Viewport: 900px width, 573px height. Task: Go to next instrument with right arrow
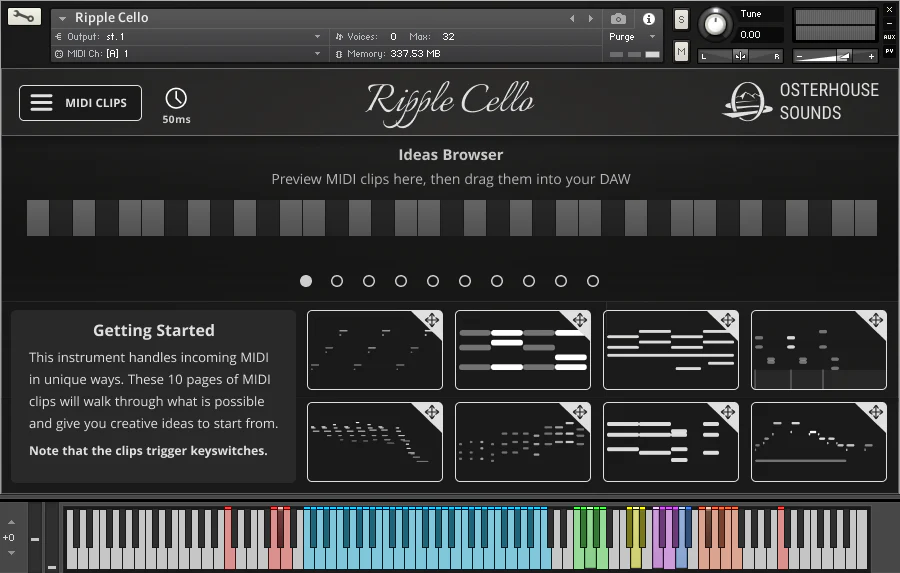pos(591,19)
